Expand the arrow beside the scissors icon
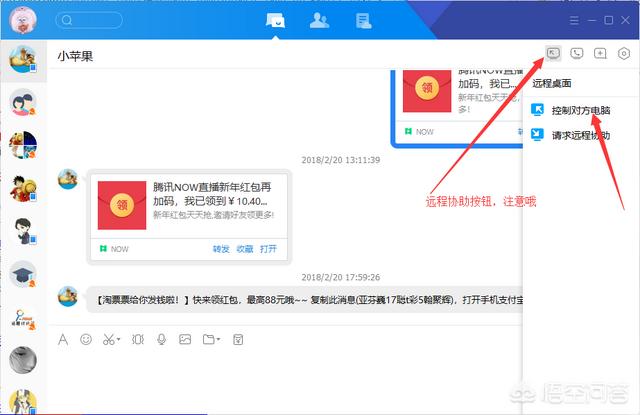 click(119, 341)
